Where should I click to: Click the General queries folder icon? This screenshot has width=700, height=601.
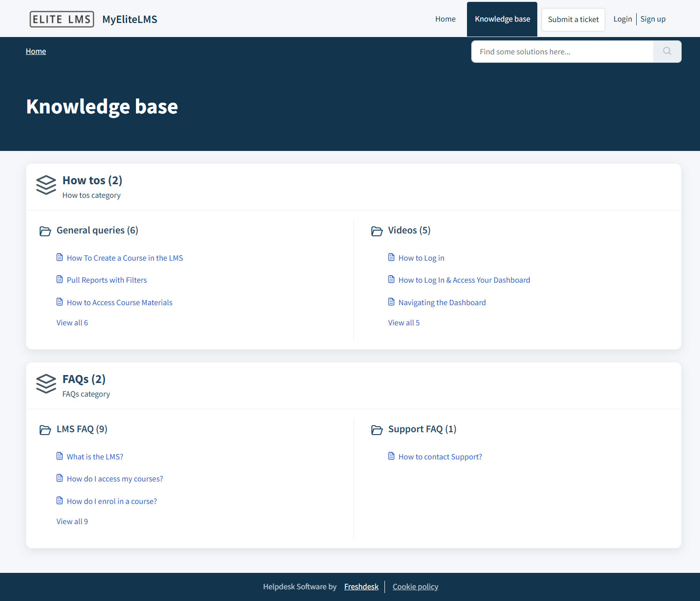(x=45, y=231)
